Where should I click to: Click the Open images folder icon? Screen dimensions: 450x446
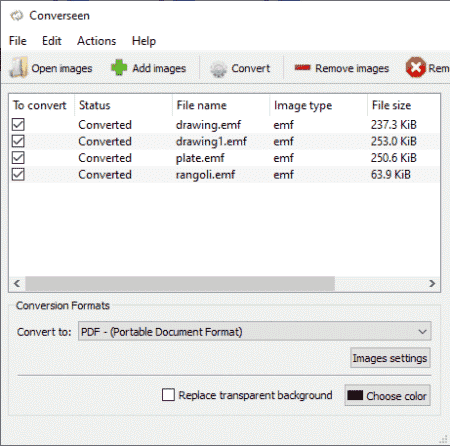click(18, 68)
